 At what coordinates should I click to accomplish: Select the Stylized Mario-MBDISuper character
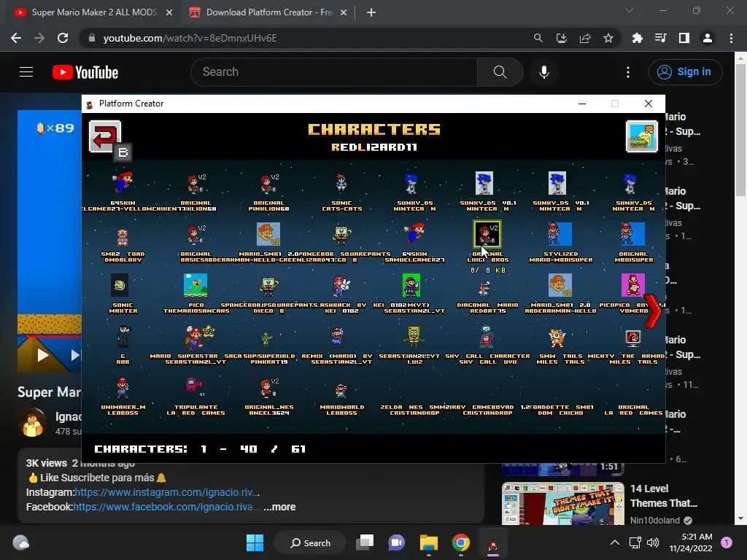(560, 234)
